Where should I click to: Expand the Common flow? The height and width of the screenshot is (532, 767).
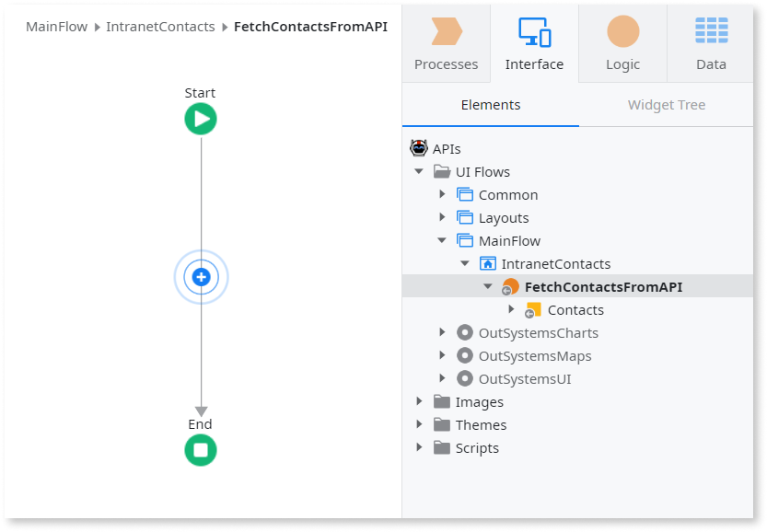click(x=442, y=194)
